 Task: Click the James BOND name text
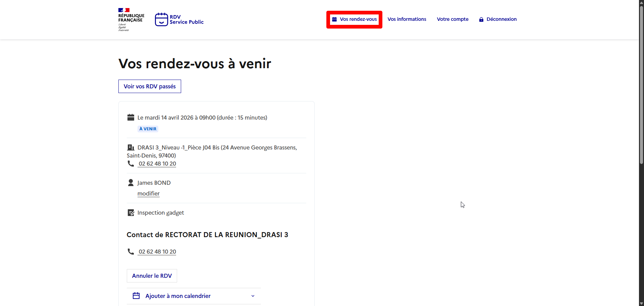pos(154,183)
